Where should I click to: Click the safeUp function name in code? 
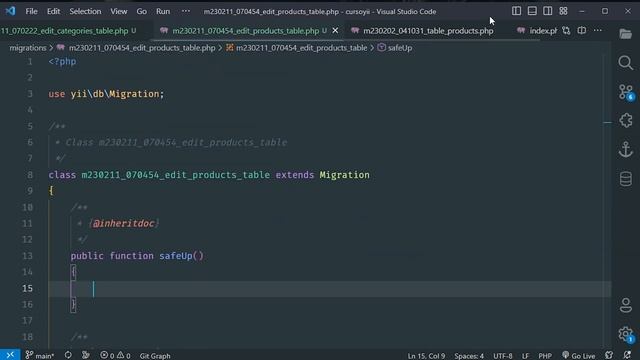click(x=176, y=256)
